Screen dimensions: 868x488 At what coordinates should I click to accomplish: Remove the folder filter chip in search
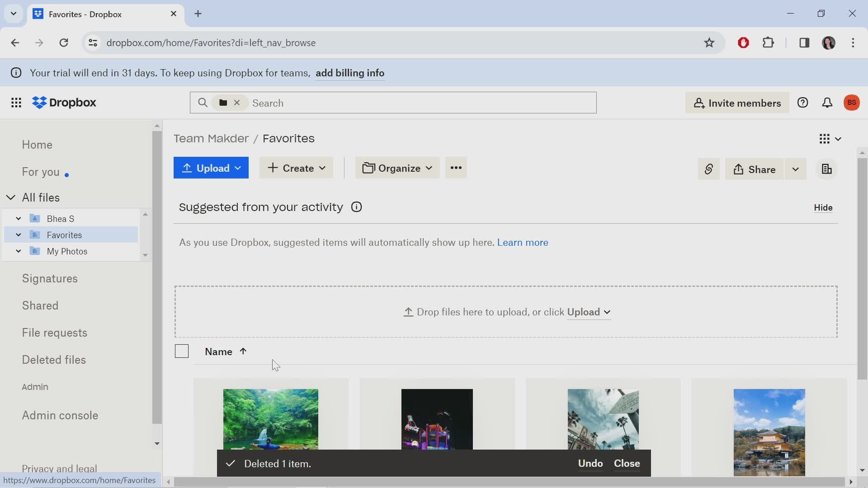(237, 103)
